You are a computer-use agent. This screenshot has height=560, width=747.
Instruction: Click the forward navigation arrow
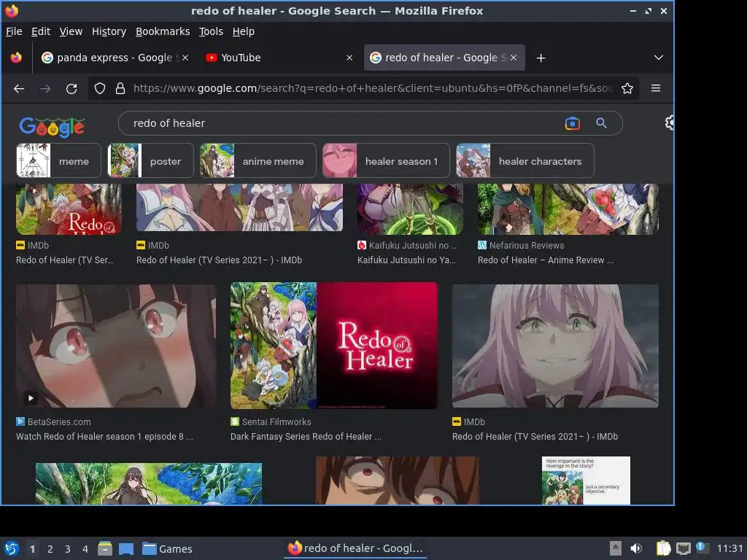coord(45,88)
